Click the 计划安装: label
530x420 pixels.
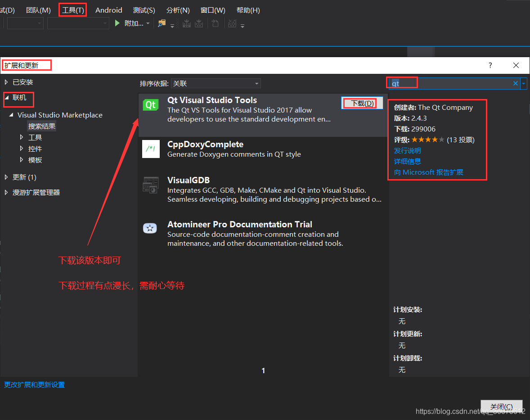click(x=408, y=309)
